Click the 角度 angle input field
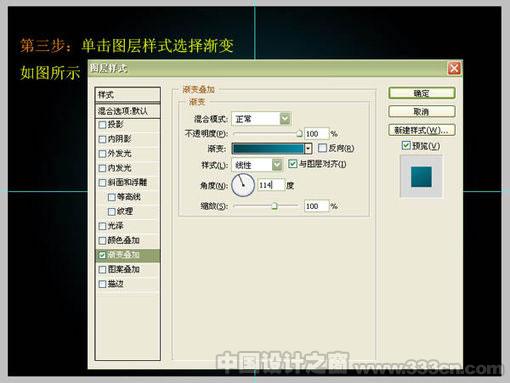 (272, 185)
